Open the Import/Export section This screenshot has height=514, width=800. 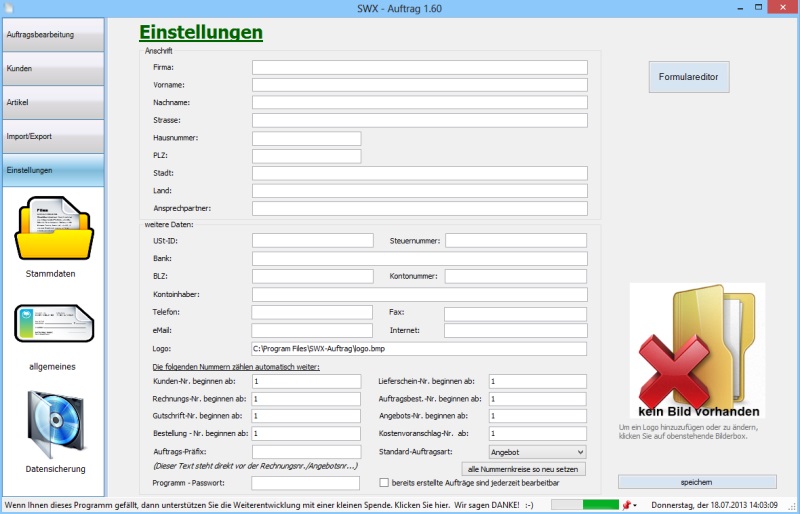pyautogui.click(x=52, y=136)
